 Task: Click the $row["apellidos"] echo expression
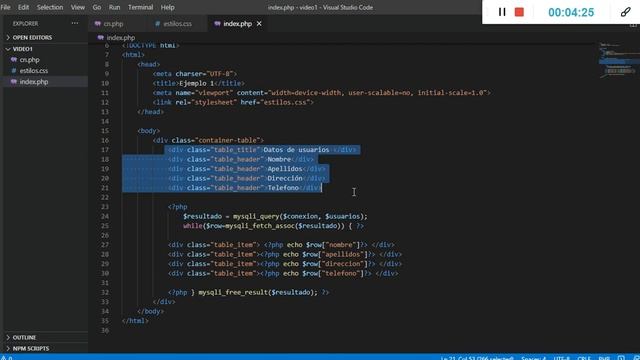pyautogui.click(x=335, y=254)
